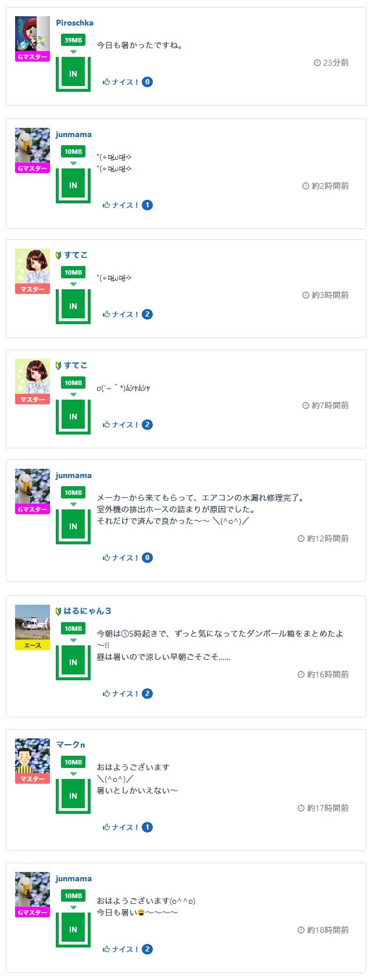The width and height of the screenshot is (372, 980).
Task: Click the thumbs-up ナイス! on マークn's post
Action: click(x=120, y=827)
